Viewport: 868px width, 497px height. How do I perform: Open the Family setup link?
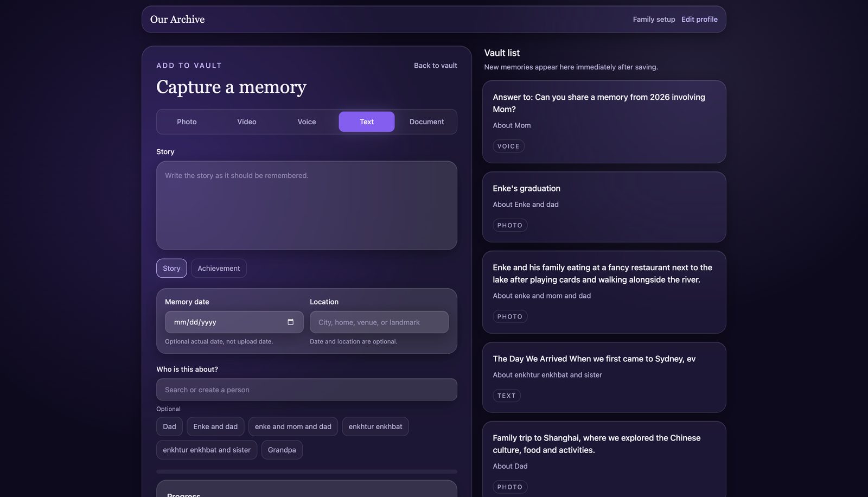(x=654, y=19)
